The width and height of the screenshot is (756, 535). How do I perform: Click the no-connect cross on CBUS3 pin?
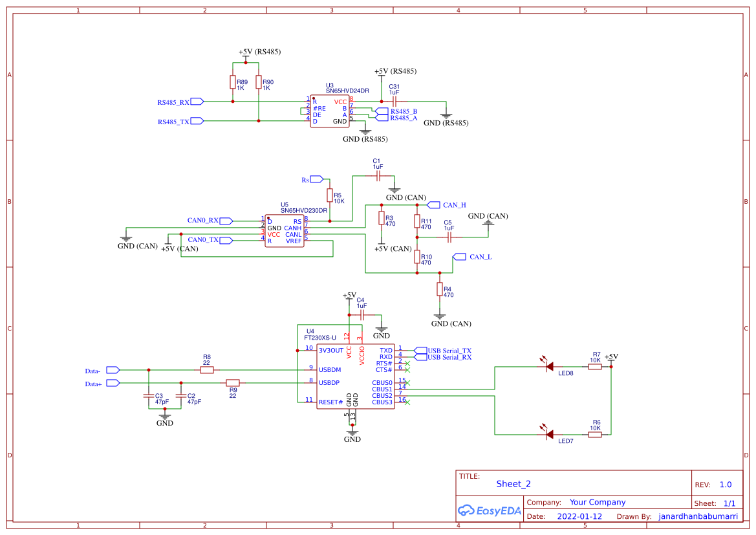pos(407,402)
